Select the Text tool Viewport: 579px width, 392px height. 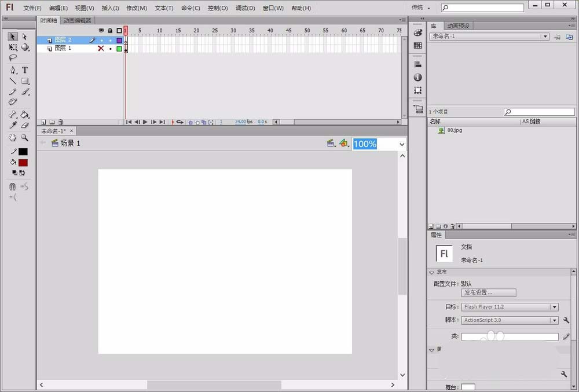pyautogui.click(x=25, y=70)
